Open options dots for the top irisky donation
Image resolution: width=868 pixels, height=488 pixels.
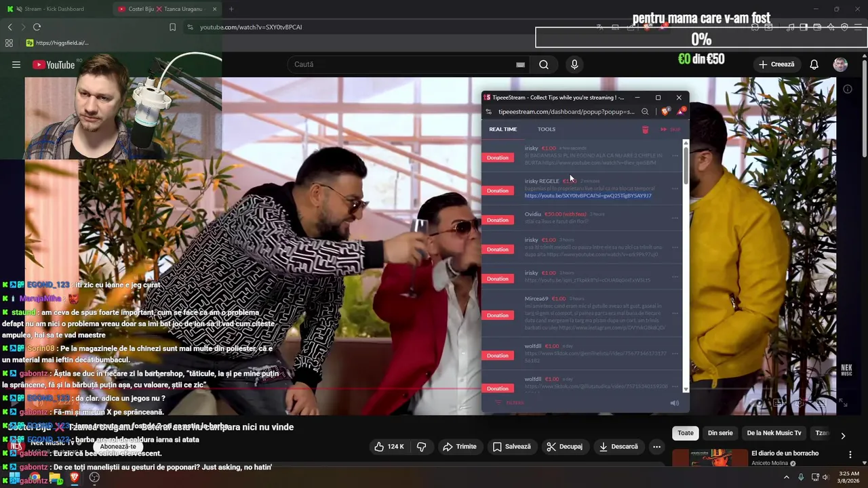tap(675, 156)
